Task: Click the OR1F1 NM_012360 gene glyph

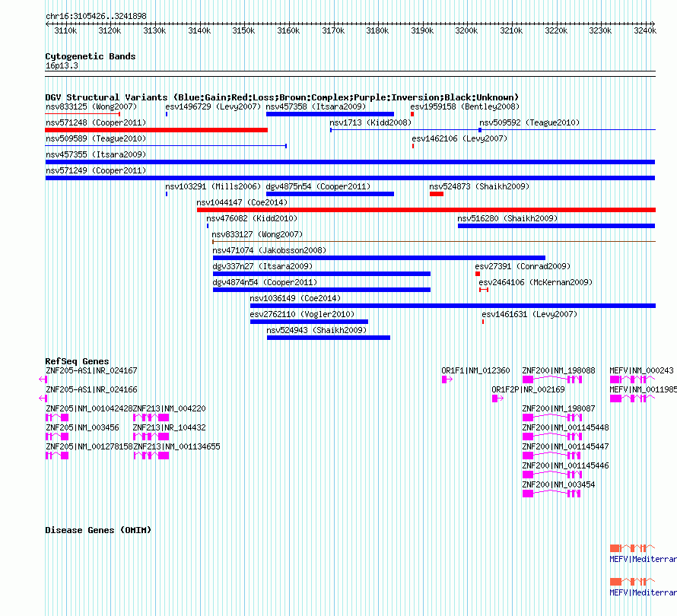Action: pos(447,379)
